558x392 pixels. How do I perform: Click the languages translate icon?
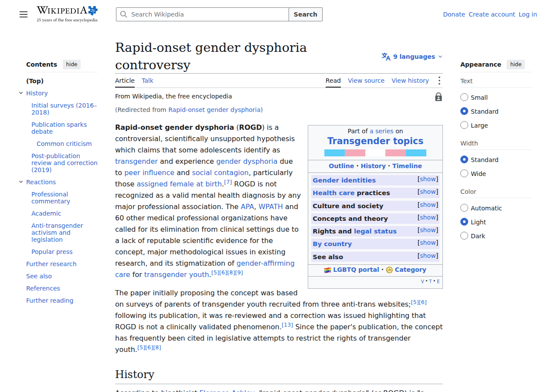pyautogui.click(x=386, y=57)
